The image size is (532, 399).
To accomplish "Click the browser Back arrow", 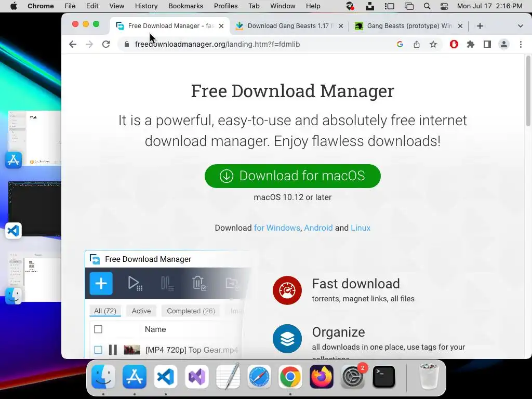I will coord(73,44).
